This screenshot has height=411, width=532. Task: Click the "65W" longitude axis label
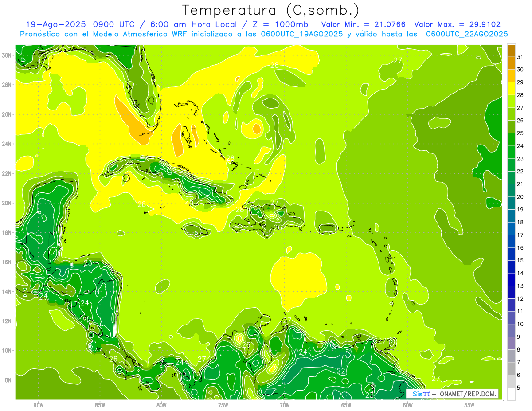click(346, 405)
